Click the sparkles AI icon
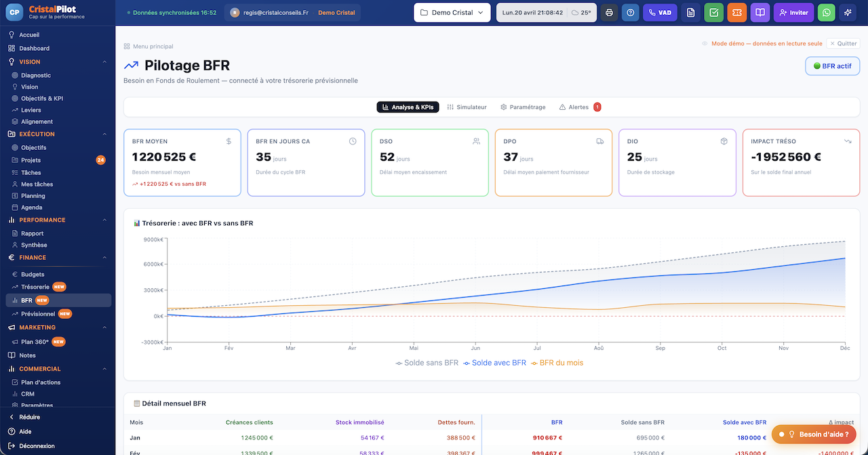 click(x=848, y=12)
